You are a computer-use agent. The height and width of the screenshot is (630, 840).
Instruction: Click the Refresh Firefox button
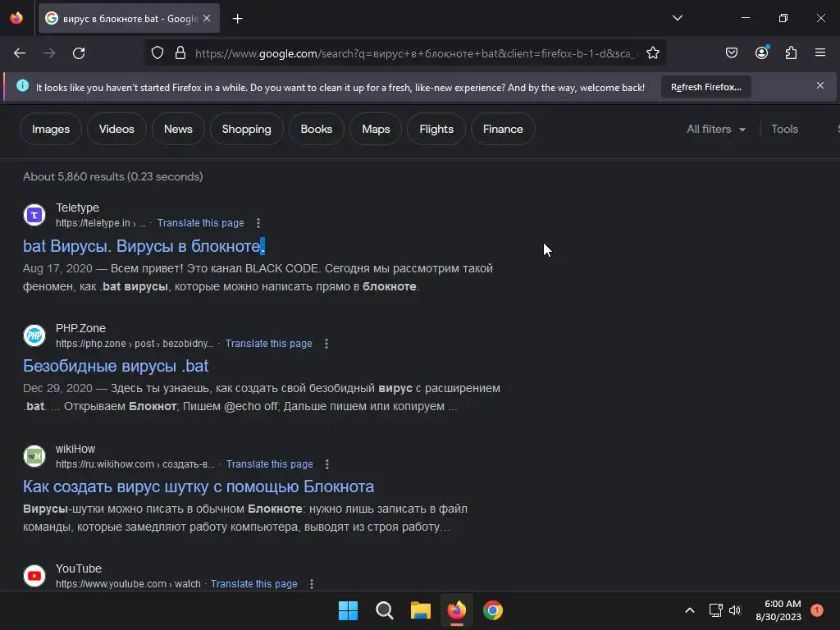click(x=705, y=87)
